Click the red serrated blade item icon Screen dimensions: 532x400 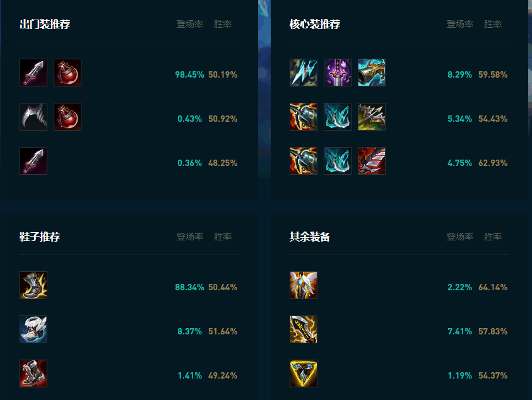[372, 160]
